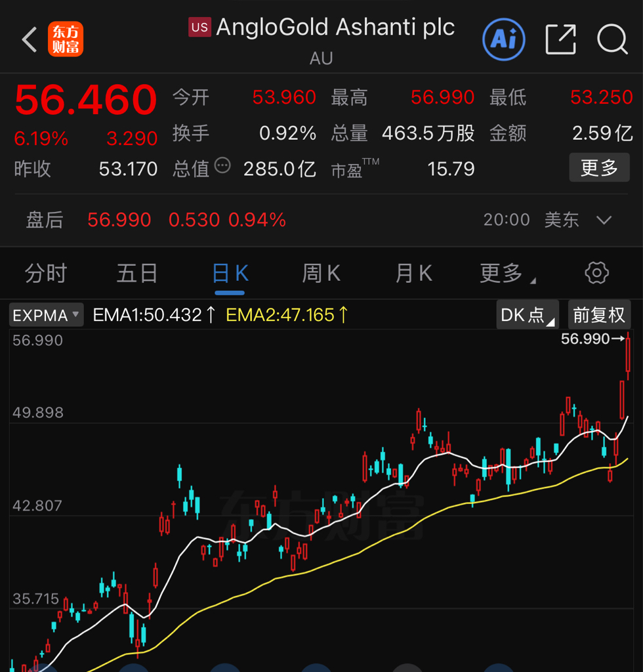The height and width of the screenshot is (672, 643).
Task: Tap the 总值 value 285.0亿
Action: coord(280,169)
